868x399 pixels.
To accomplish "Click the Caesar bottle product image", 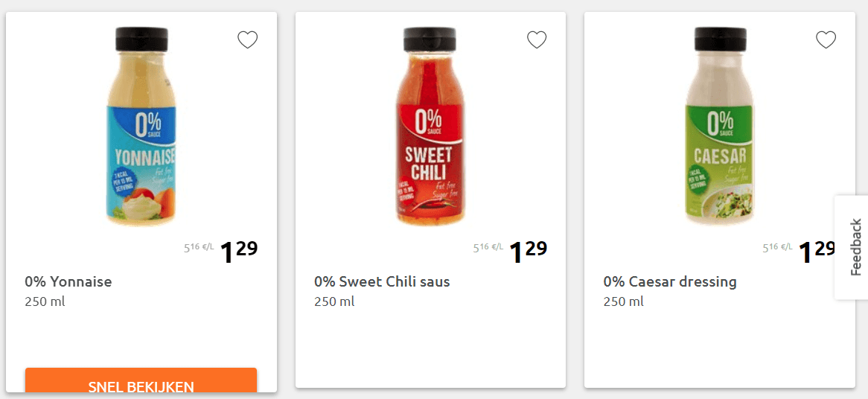I will tap(719, 127).
